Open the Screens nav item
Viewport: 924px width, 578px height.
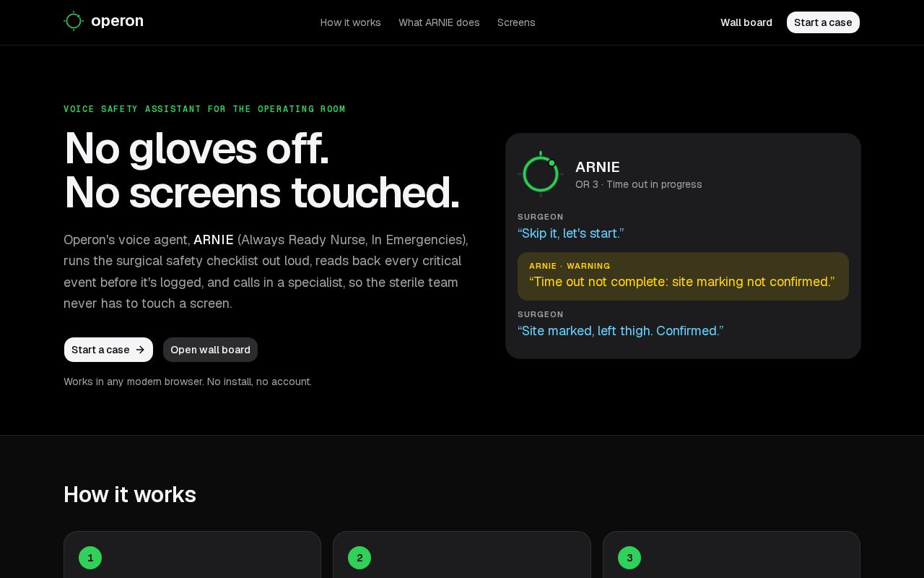[x=516, y=22]
